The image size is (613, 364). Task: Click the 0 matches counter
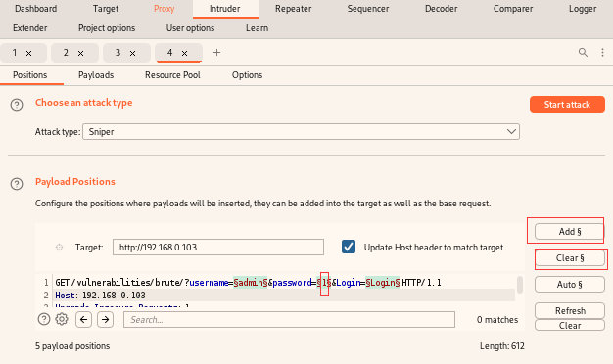click(497, 319)
